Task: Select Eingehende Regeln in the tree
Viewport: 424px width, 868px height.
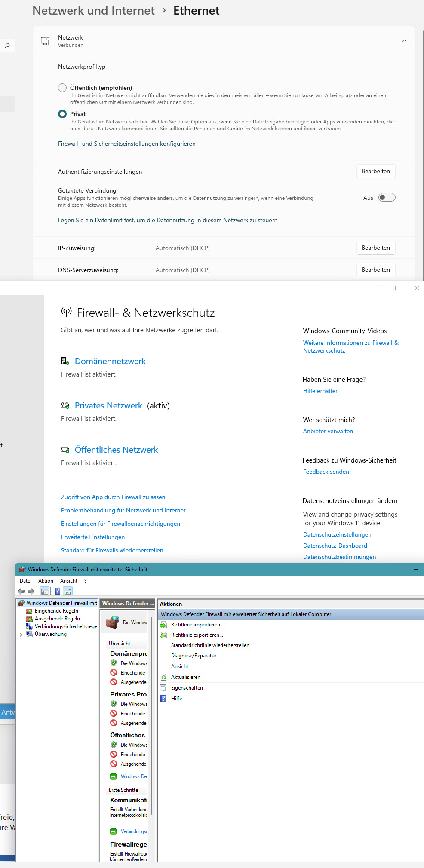Action: [x=56, y=611]
